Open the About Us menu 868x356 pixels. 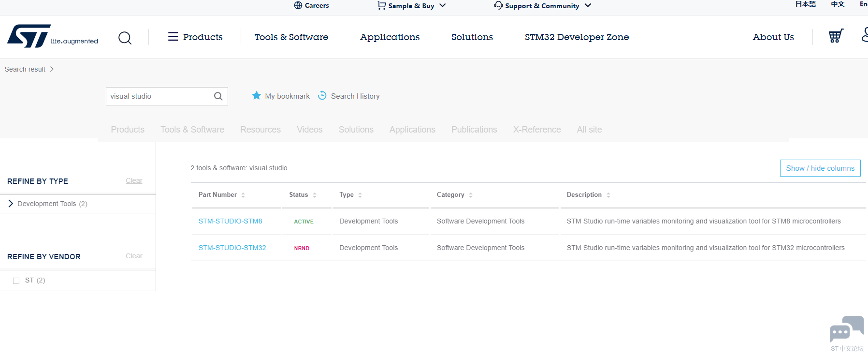tap(773, 37)
